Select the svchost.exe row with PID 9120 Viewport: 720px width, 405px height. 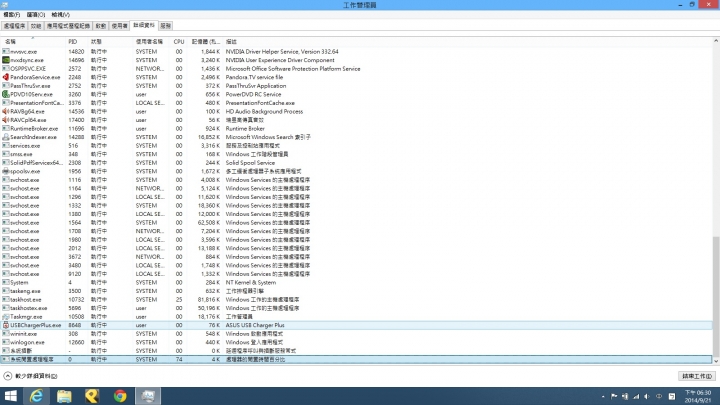pyautogui.click(x=356, y=274)
